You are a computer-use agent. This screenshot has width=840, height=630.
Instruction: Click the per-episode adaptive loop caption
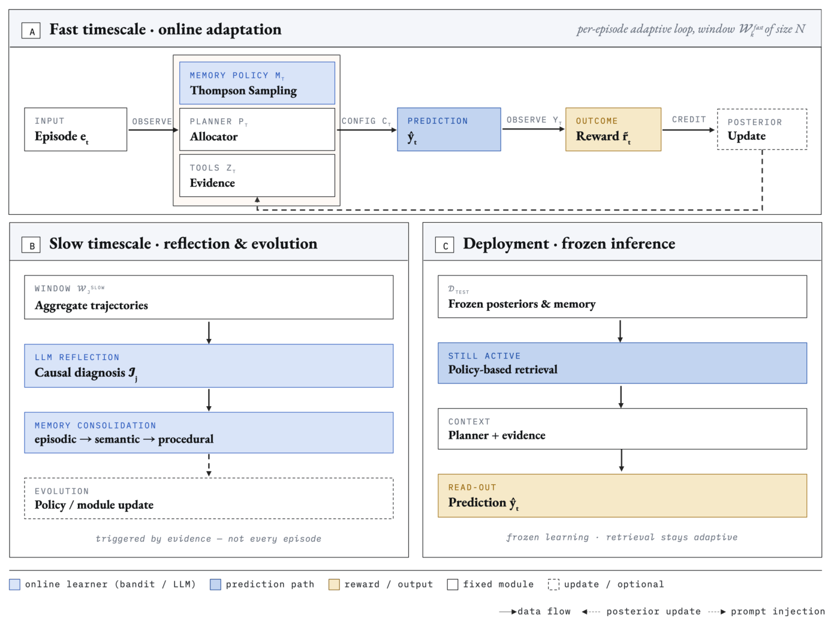(691, 29)
